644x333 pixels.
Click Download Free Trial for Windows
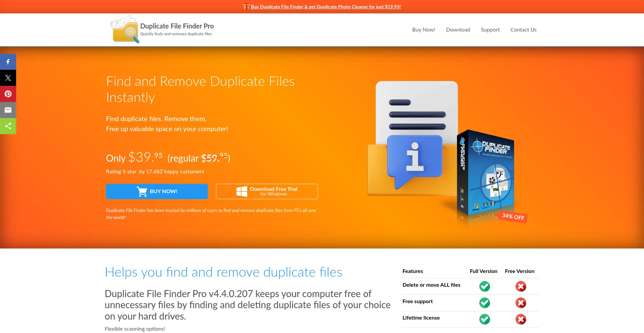click(267, 191)
